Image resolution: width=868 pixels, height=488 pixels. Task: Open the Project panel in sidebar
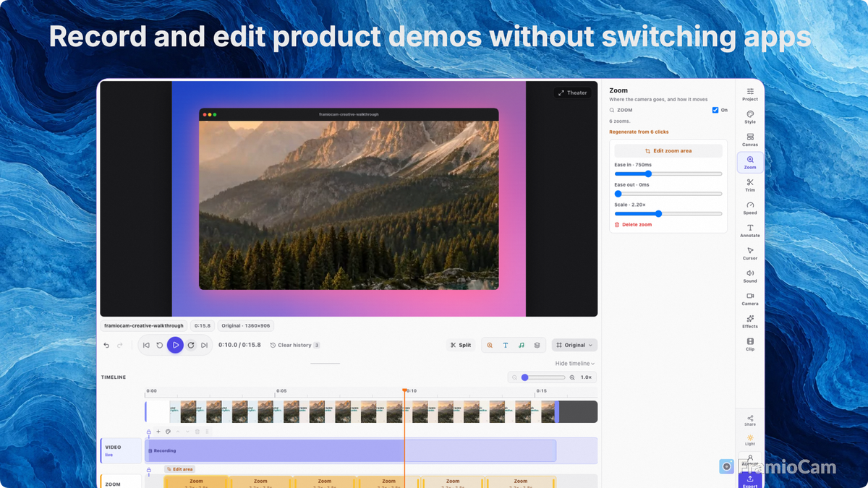click(750, 94)
